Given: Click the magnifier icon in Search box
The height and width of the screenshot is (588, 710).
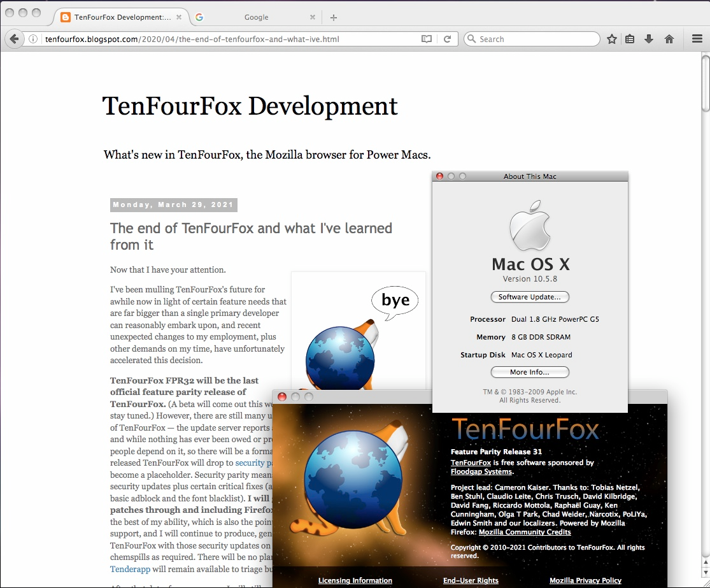Looking at the screenshot, I should click(x=472, y=39).
